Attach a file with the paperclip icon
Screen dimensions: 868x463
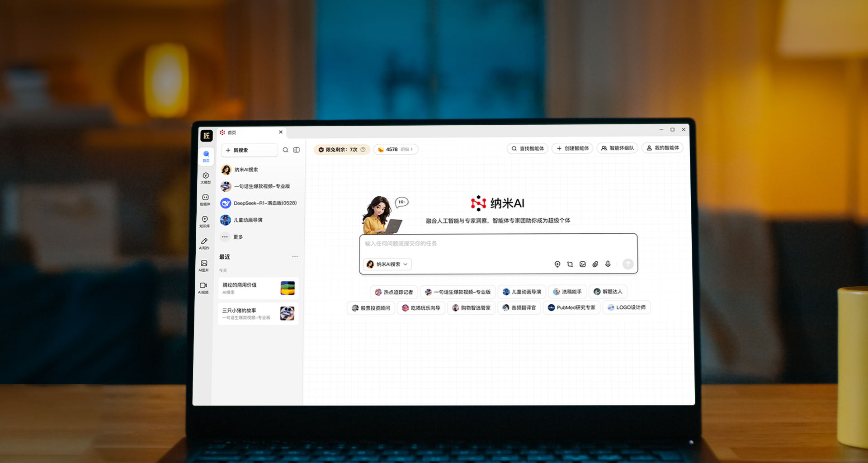[x=595, y=264]
